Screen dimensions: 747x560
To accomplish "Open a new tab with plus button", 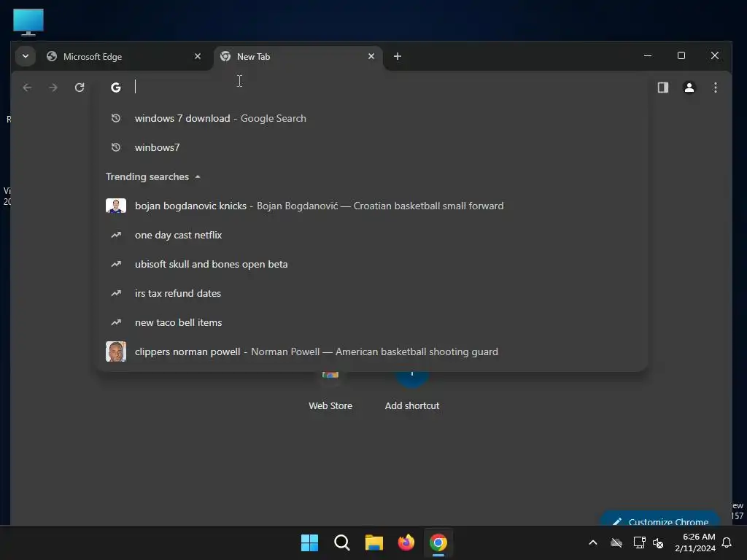I will tap(398, 56).
